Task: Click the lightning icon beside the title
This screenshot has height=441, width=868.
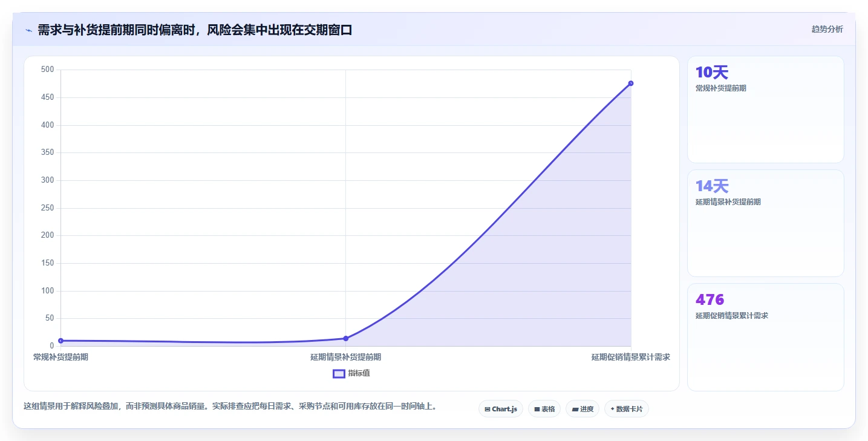Action: (x=28, y=30)
